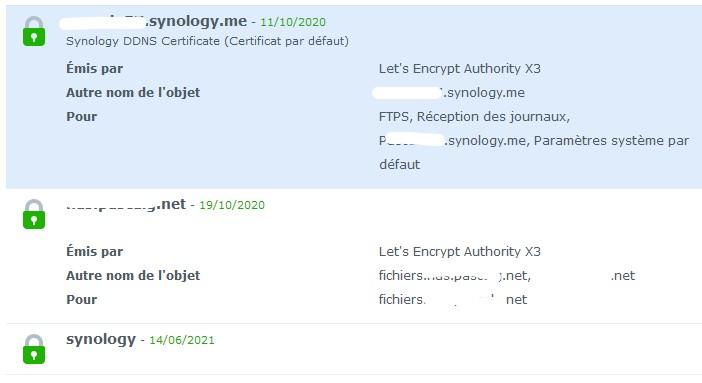Click the 11/10/2020 expiry date
This screenshot has width=702, height=383.
pos(293,22)
